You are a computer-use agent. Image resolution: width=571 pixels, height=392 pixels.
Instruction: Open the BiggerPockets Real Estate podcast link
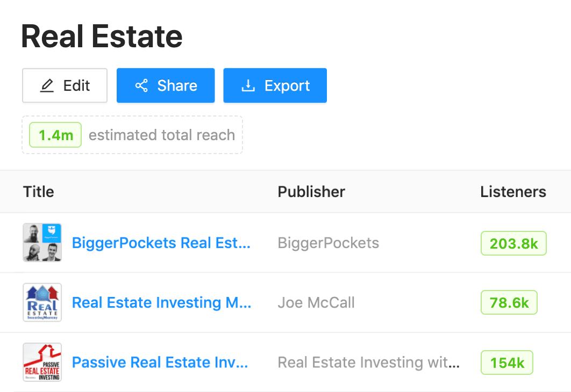click(161, 243)
